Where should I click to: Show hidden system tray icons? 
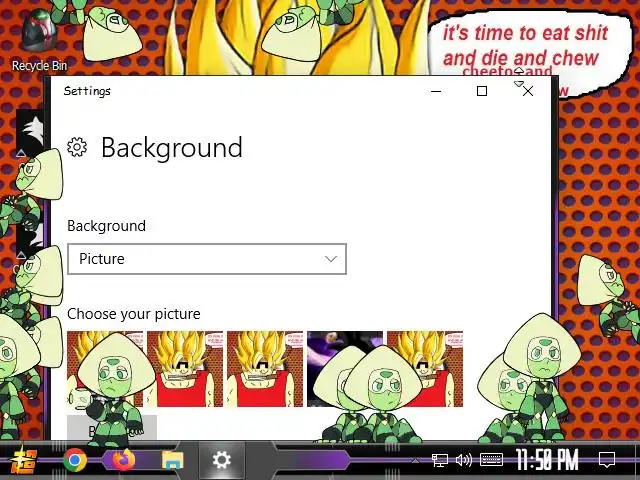(415, 460)
